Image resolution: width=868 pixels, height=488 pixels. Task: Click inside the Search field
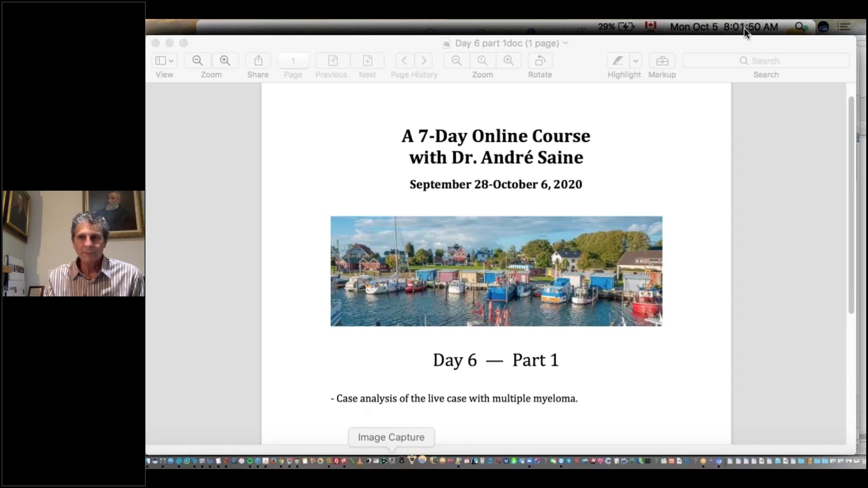pos(766,60)
